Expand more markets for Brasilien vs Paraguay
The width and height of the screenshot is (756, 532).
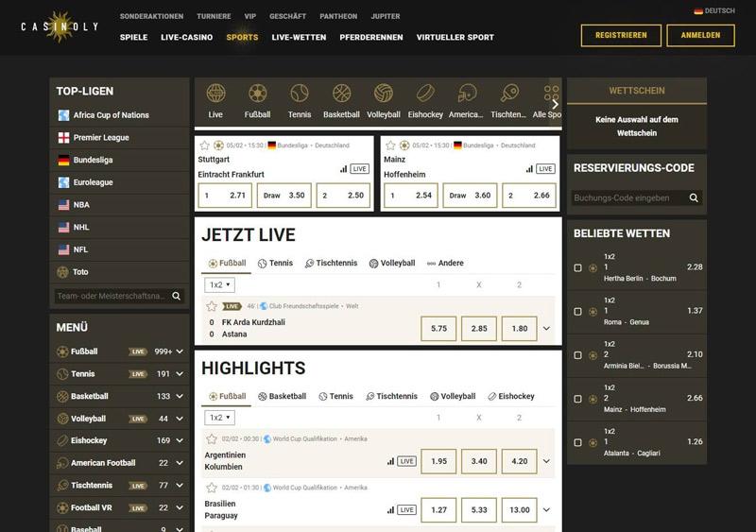(x=546, y=510)
